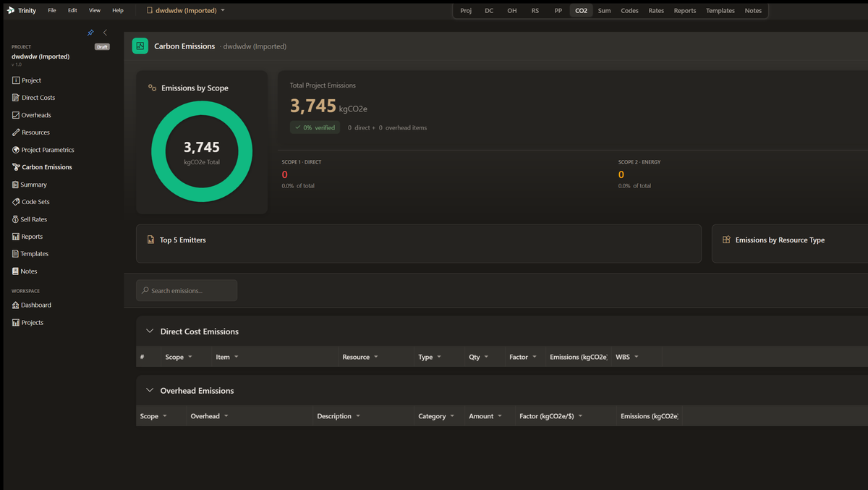This screenshot has width=868, height=490.
Task: Open the Overhead column filter dropdown
Action: [226, 416]
